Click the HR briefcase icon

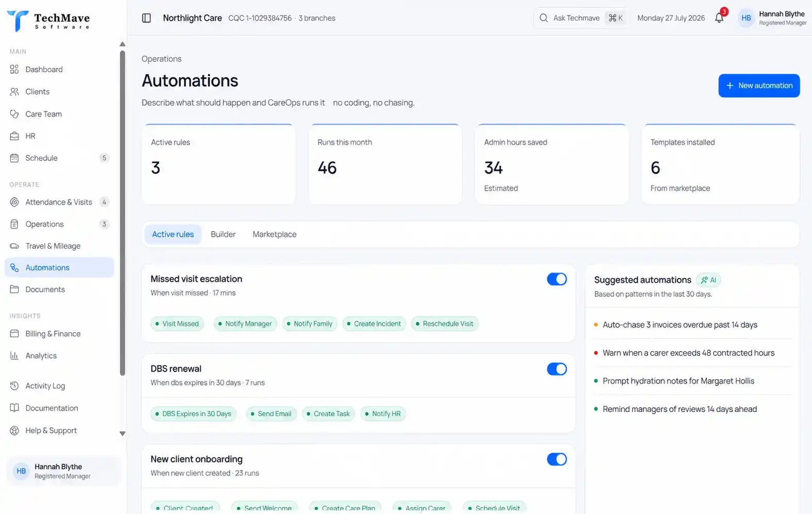[x=14, y=136]
